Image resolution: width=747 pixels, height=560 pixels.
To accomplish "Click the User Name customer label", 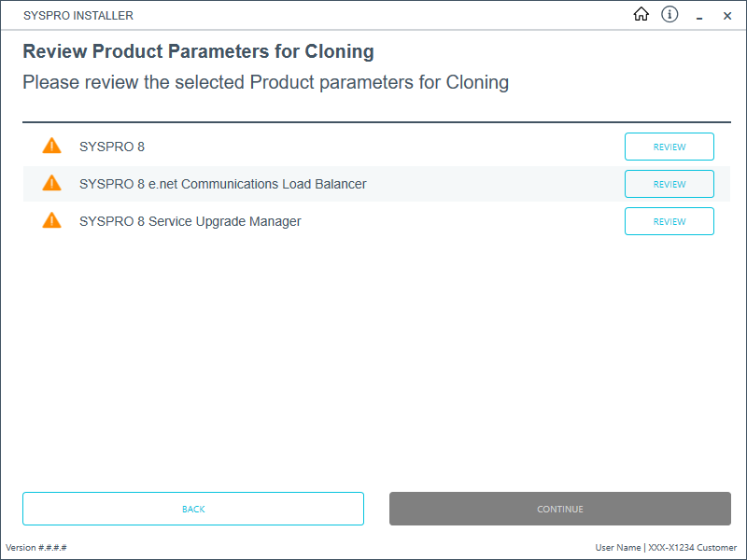I will (666, 548).
